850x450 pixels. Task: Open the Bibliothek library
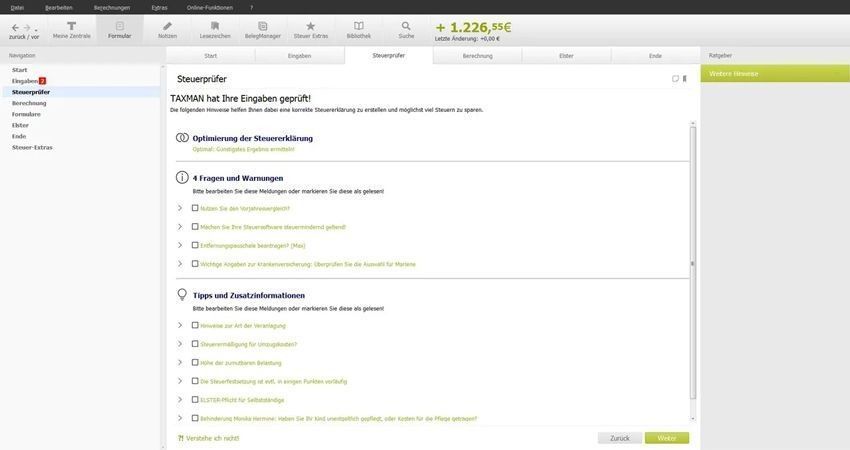click(x=359, y=30)
